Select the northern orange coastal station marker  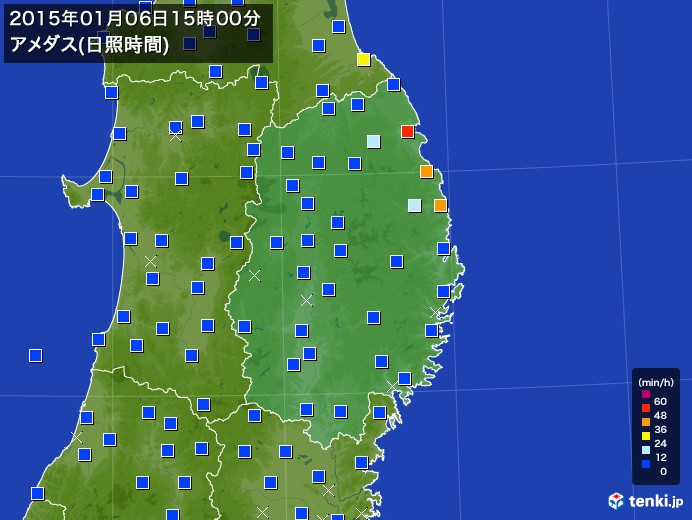(x=426, y=171)
